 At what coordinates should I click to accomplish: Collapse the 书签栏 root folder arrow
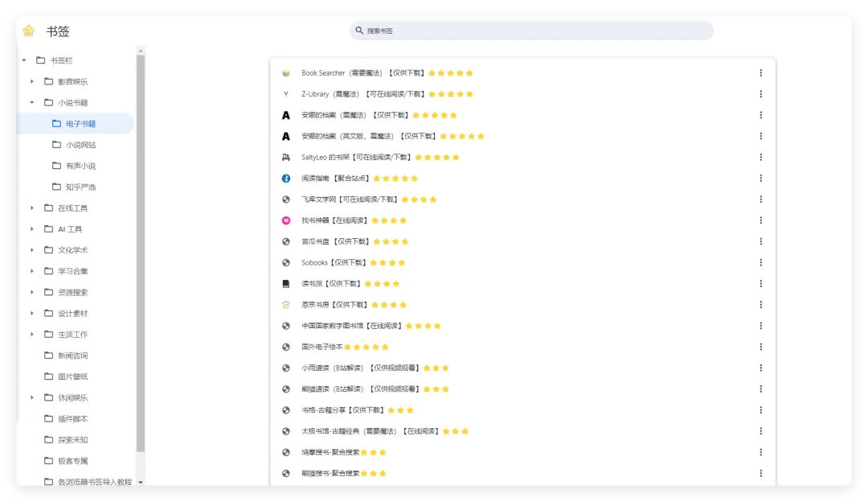(24, 60)
